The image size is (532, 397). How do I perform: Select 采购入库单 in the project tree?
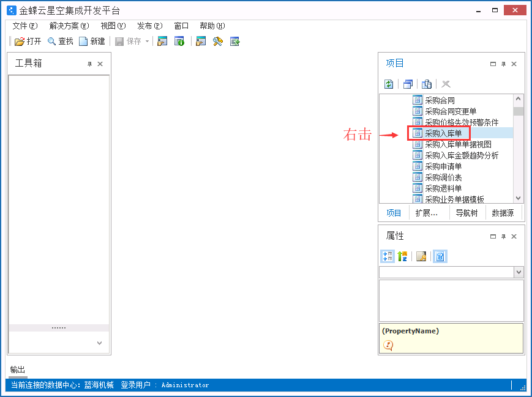pos(443,133)
